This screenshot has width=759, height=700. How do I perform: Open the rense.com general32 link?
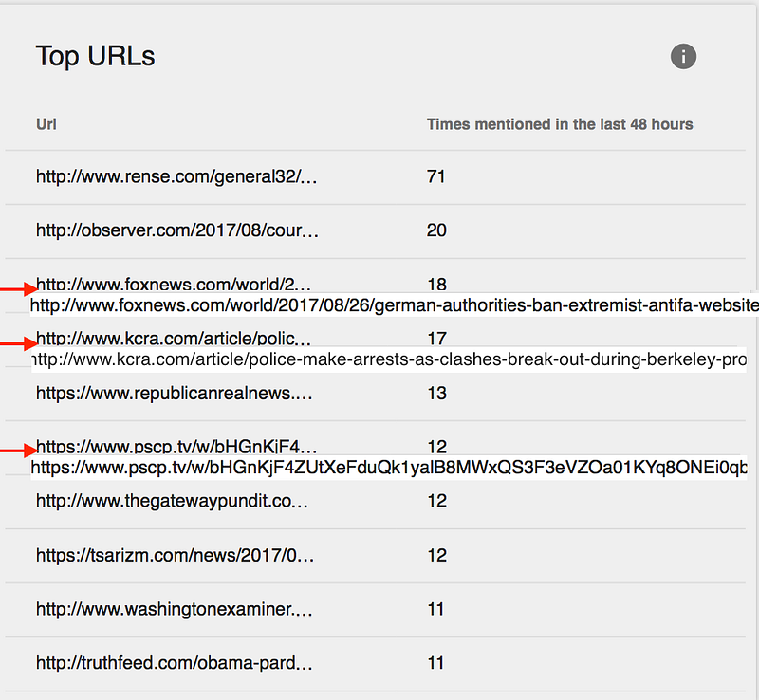click(176, 176)
